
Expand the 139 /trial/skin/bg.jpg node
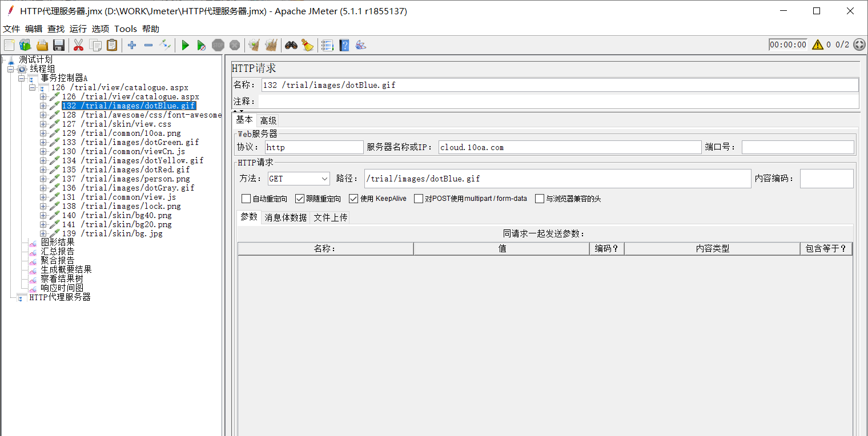(43, 233)
